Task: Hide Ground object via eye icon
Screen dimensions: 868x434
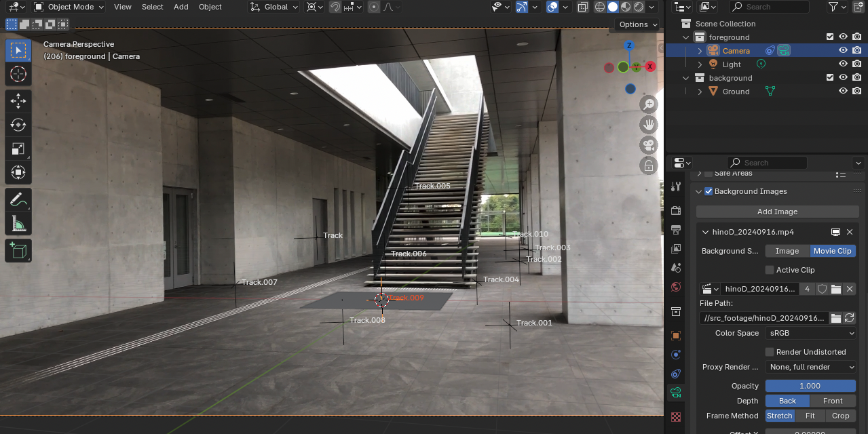Action: pos(843,92)
